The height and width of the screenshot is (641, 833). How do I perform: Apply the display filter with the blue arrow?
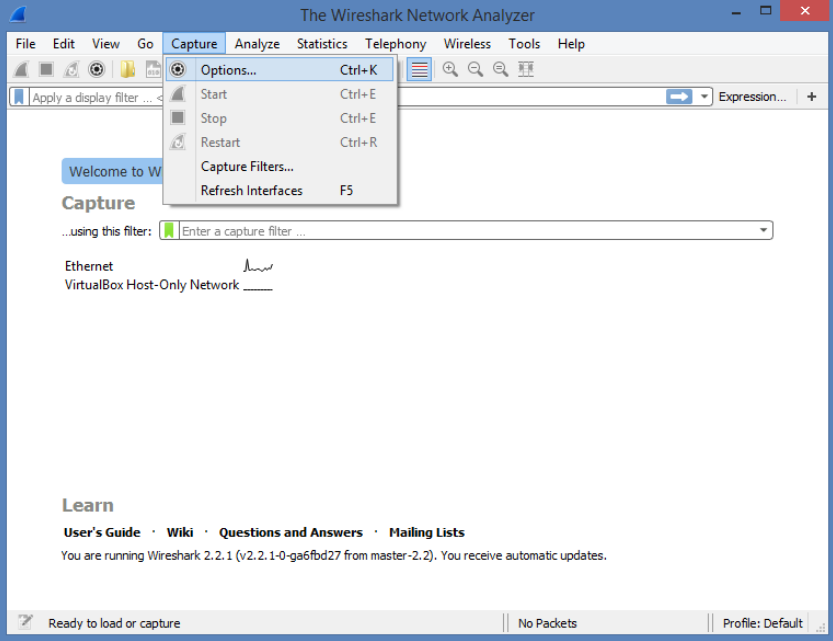[679, 97]
